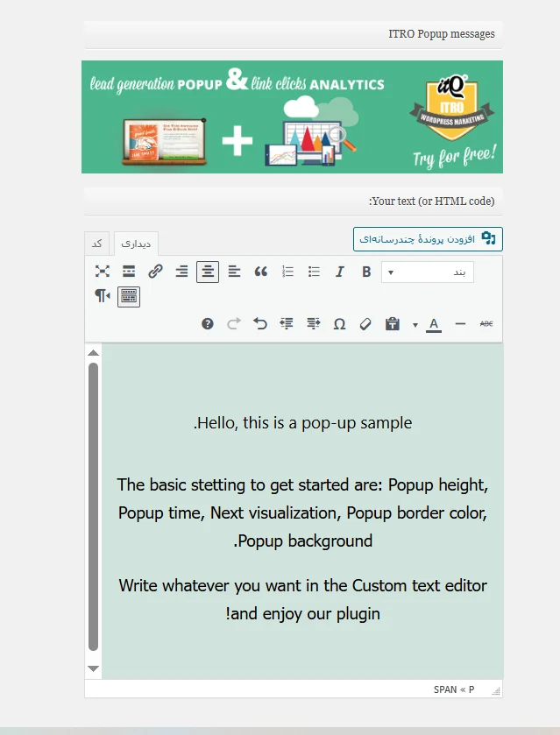Click the ITRO Popup messages header
Viewport: 560px width, 735px height.
tap(293, 34)
